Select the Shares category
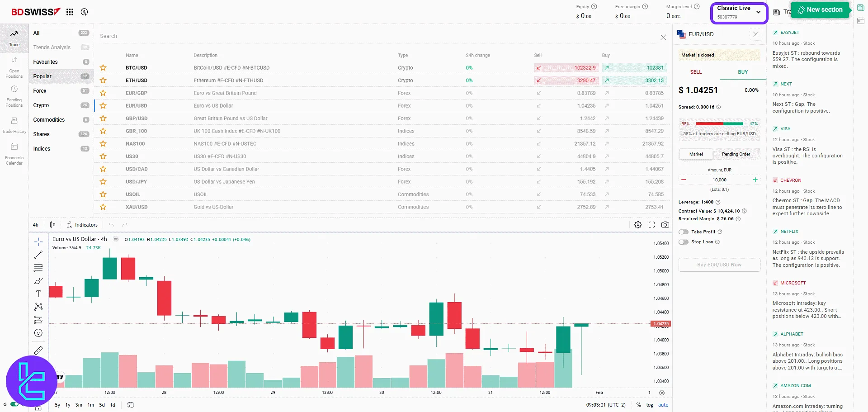868x412 pixels. click(61, 134)
